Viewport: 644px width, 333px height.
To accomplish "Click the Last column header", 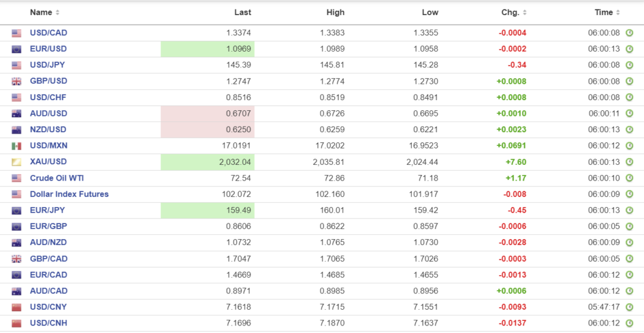I will (x=242, y=13).
